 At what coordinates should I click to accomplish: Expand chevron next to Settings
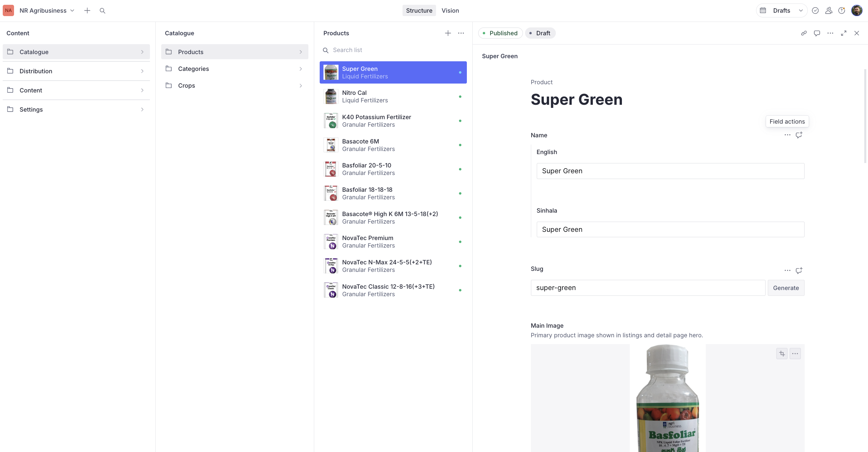point(142,109)
